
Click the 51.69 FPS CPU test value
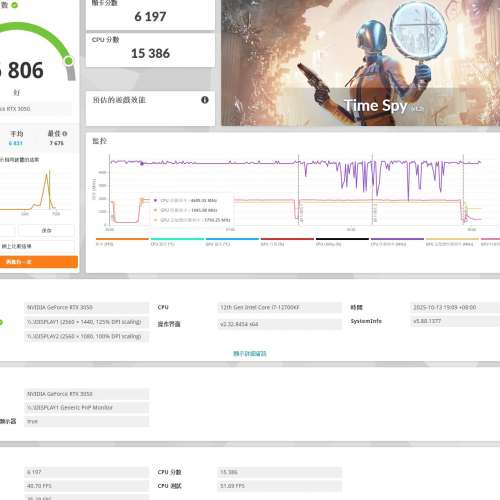[x=279, y=486]
